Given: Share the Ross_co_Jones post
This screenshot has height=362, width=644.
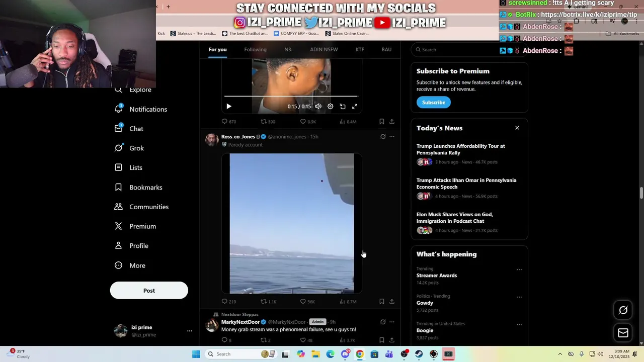Looking at the screenshot, I should click(x=392, y=302).
